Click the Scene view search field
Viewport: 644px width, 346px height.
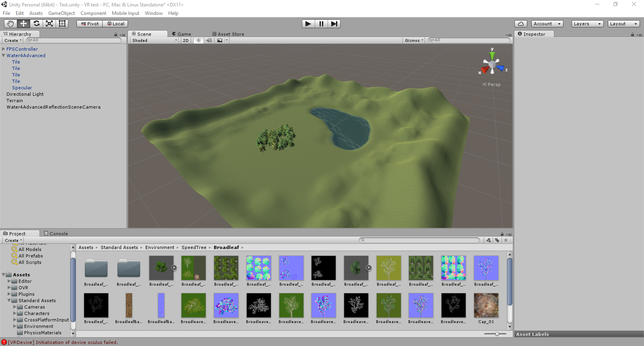469,40
